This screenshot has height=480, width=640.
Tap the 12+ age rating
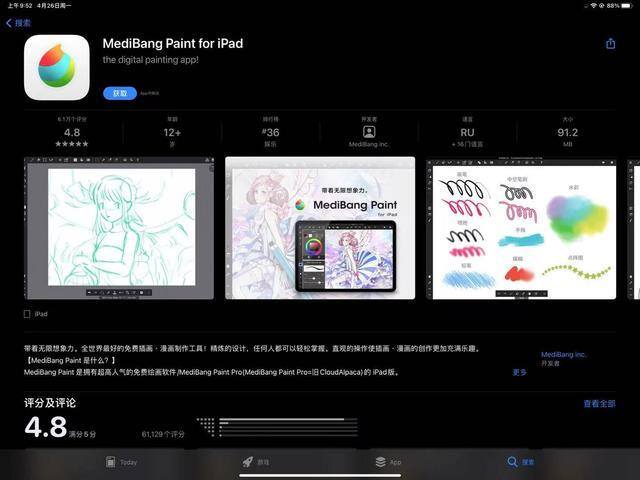pos(172,132)
